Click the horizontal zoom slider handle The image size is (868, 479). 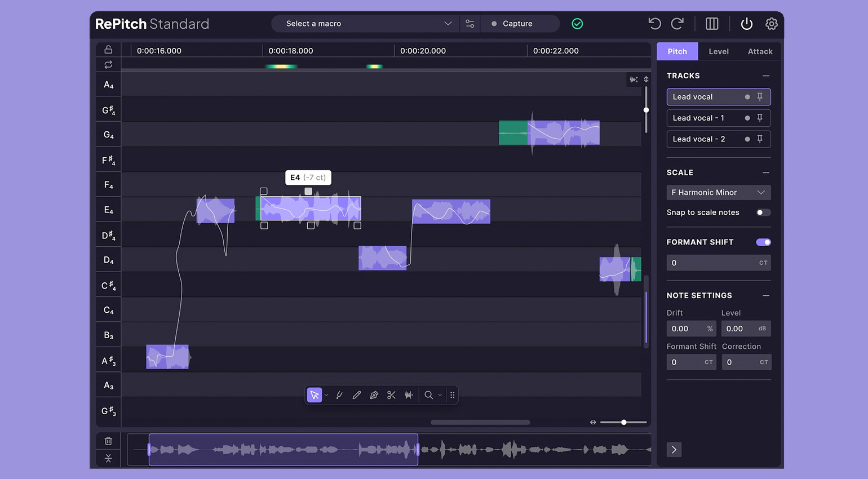tap(623, 422)
